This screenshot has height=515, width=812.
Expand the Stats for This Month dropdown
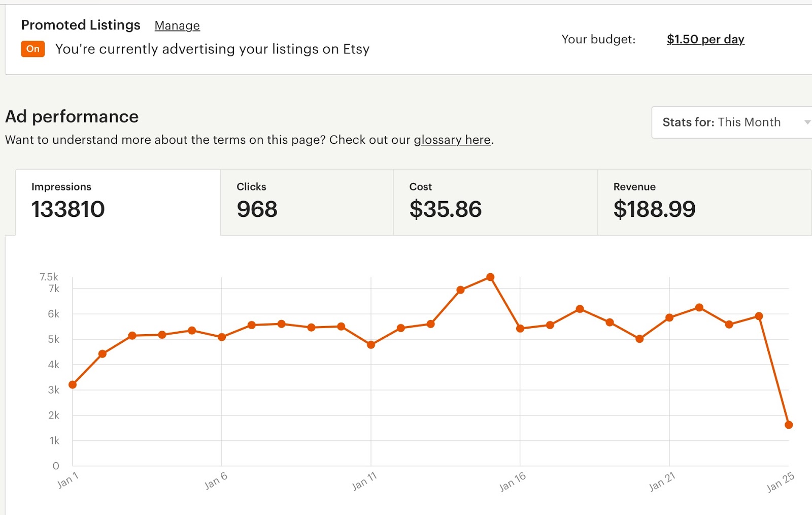click(731, 122)
